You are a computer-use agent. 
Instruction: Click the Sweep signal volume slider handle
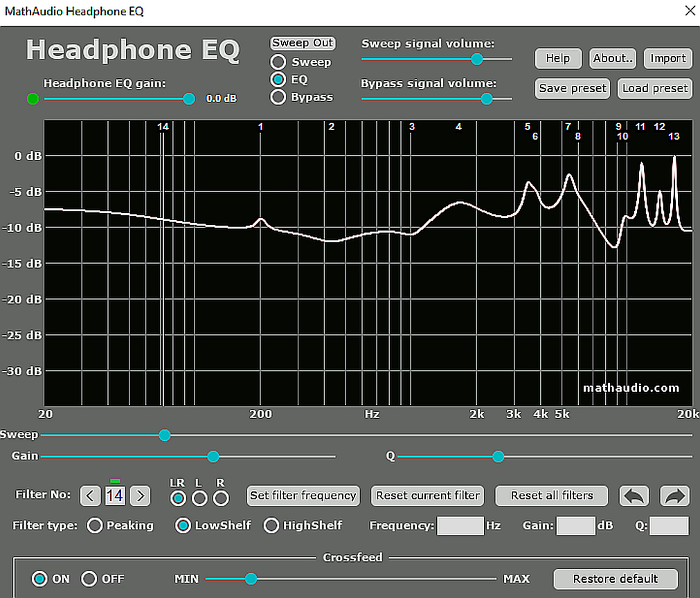(477, 59)
